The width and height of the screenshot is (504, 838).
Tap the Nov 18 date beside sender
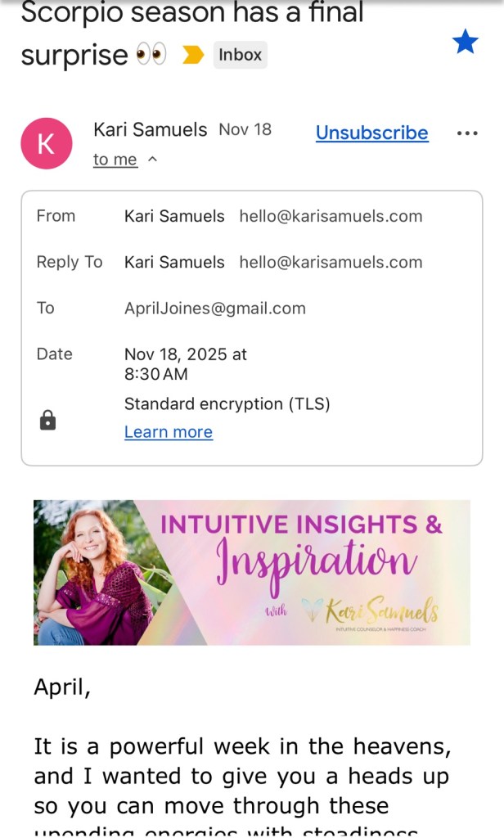tap(245, 129)
